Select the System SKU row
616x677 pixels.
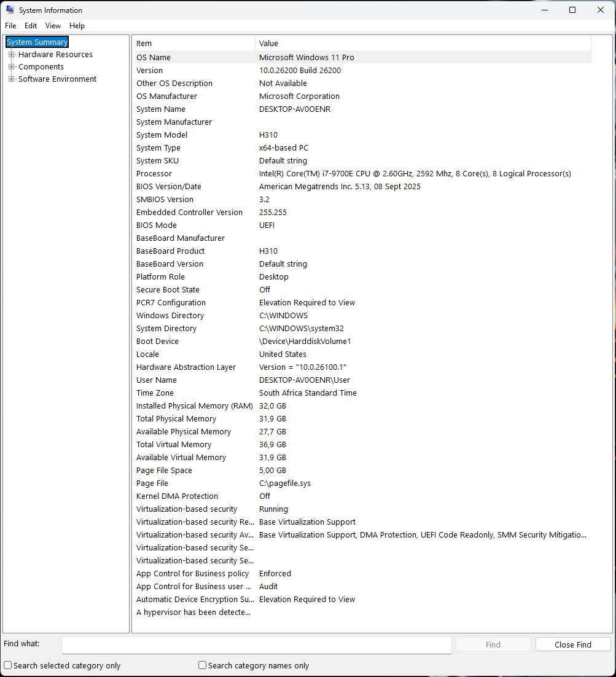point(362,160)
